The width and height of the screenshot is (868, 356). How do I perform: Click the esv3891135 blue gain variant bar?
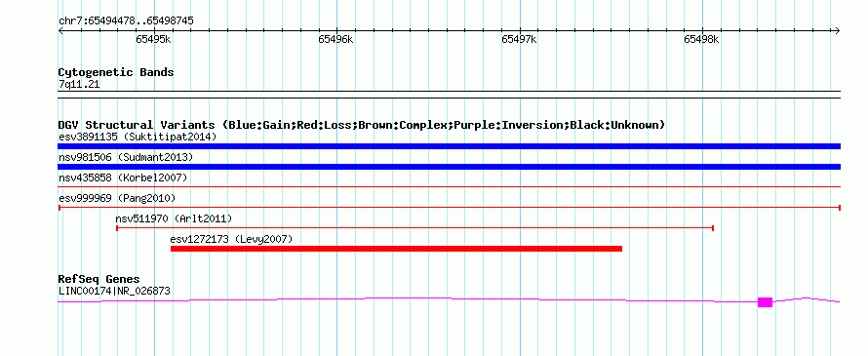[x=449, y=146]
